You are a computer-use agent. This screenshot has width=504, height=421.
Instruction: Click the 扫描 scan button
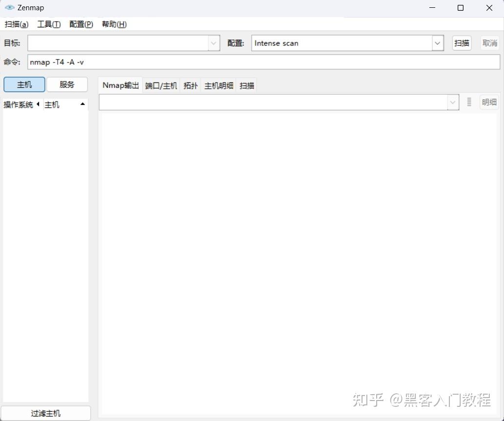point(461,43)
